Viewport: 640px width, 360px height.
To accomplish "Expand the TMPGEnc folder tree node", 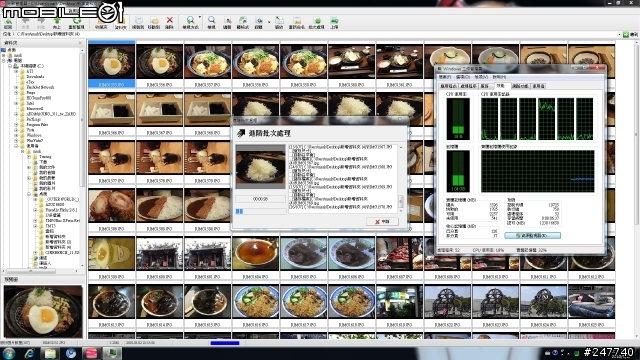I will click(x=36, y=220).
